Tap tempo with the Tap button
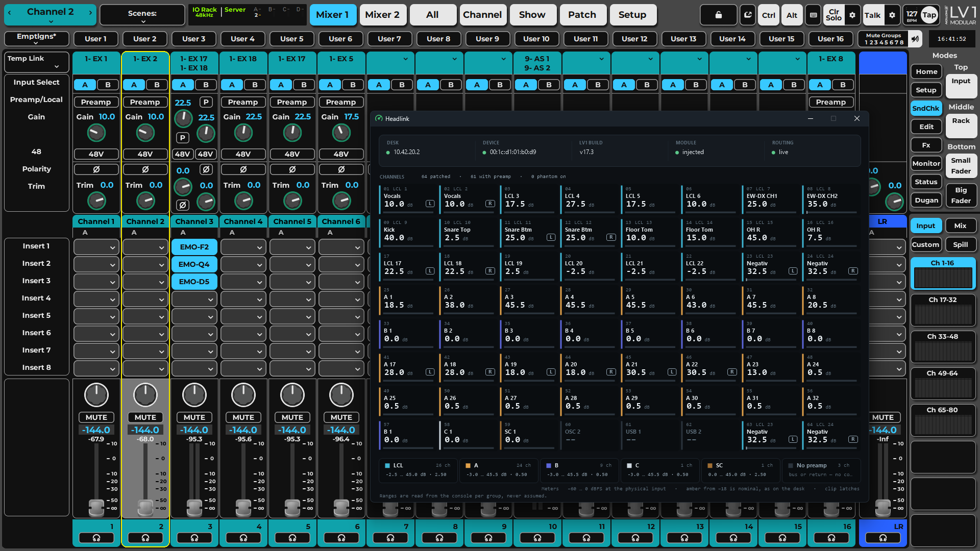Screen dimensions: 980x551 (x=929, y=15)
